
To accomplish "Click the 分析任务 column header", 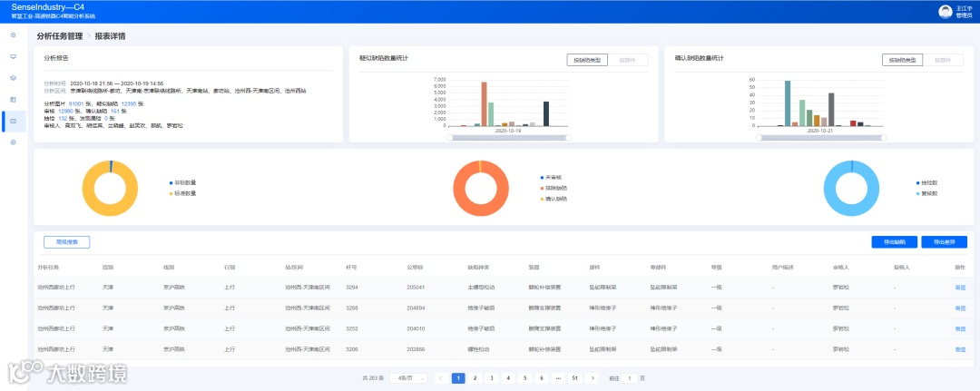I will click(48, 267).
